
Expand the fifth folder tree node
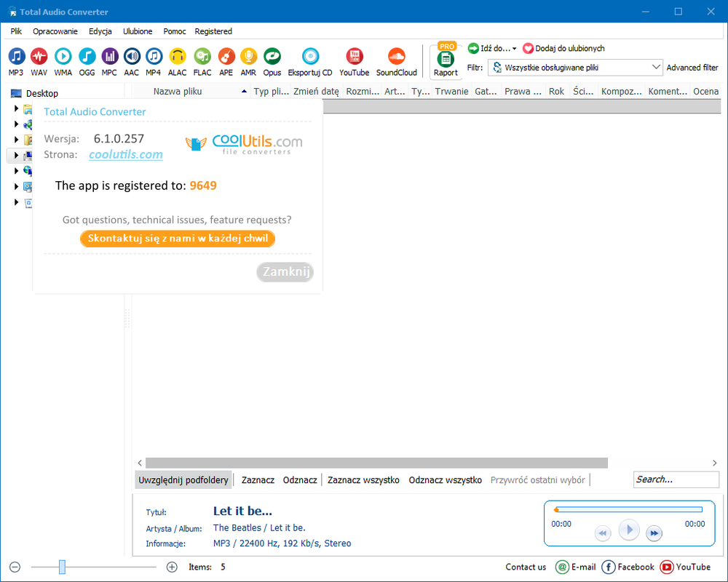(x=16, y=171)
